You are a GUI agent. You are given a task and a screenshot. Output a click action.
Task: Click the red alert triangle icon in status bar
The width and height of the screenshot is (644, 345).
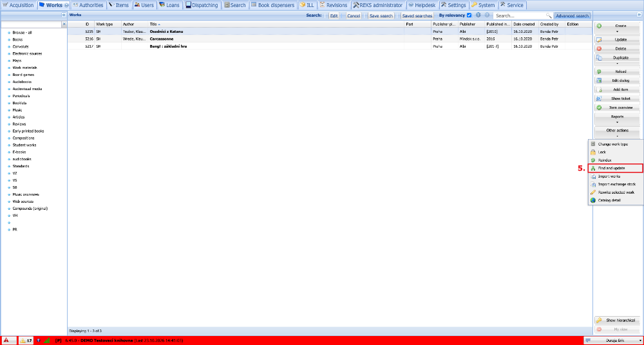6,340
